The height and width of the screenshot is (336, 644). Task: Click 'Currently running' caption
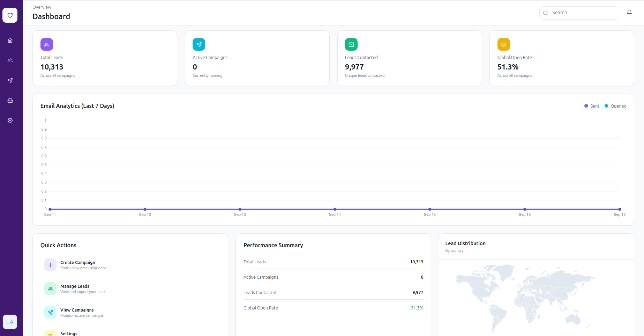click(208, 75)
